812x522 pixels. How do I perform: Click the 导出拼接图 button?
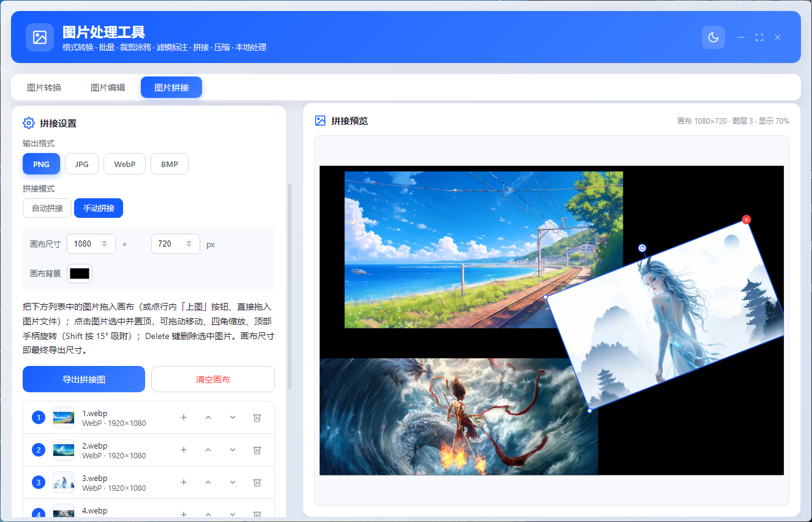click(84, 379)
